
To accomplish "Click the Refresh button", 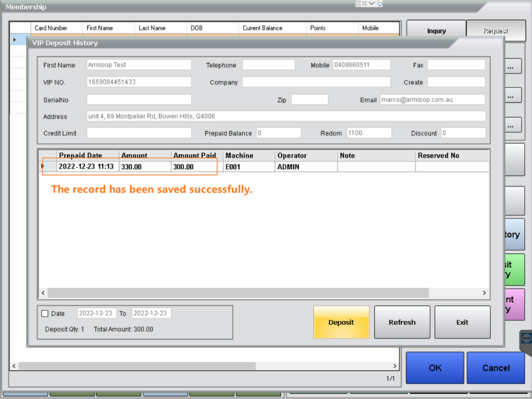I will 402,322.
